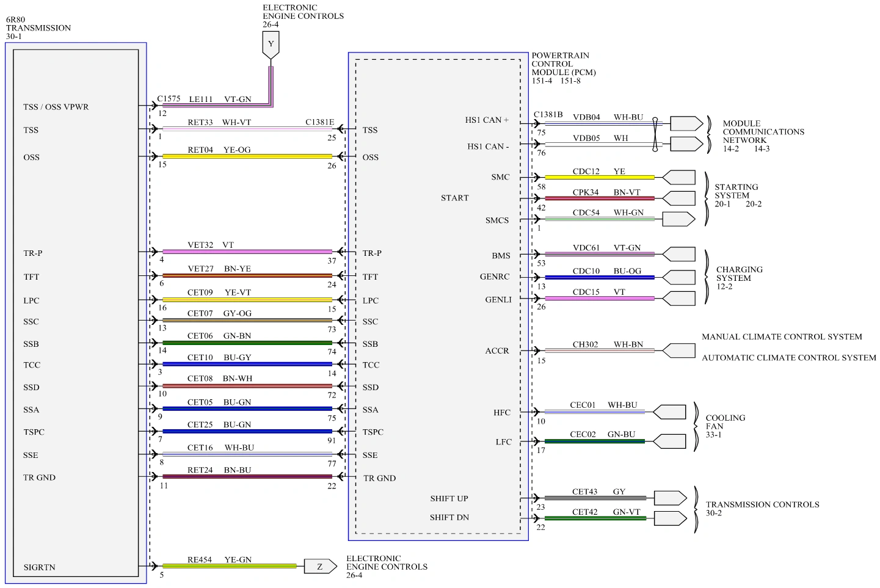Select the wire label CET06 GN-BN

point(219,336)
